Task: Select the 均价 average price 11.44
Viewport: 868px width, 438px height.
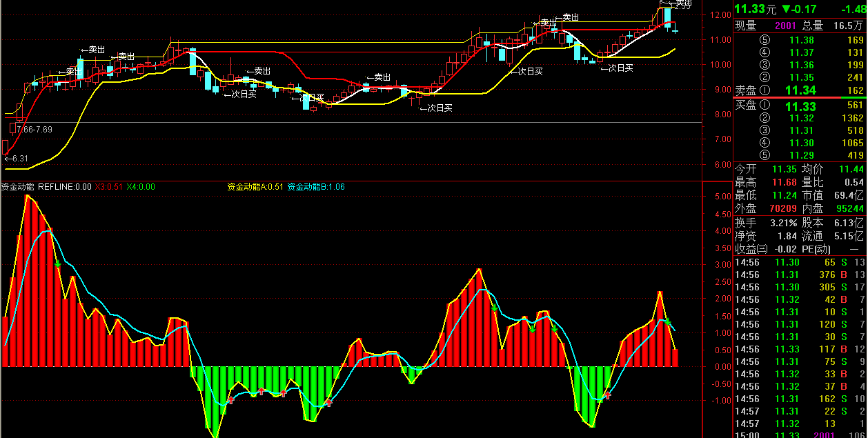Action: coord(851,169)
